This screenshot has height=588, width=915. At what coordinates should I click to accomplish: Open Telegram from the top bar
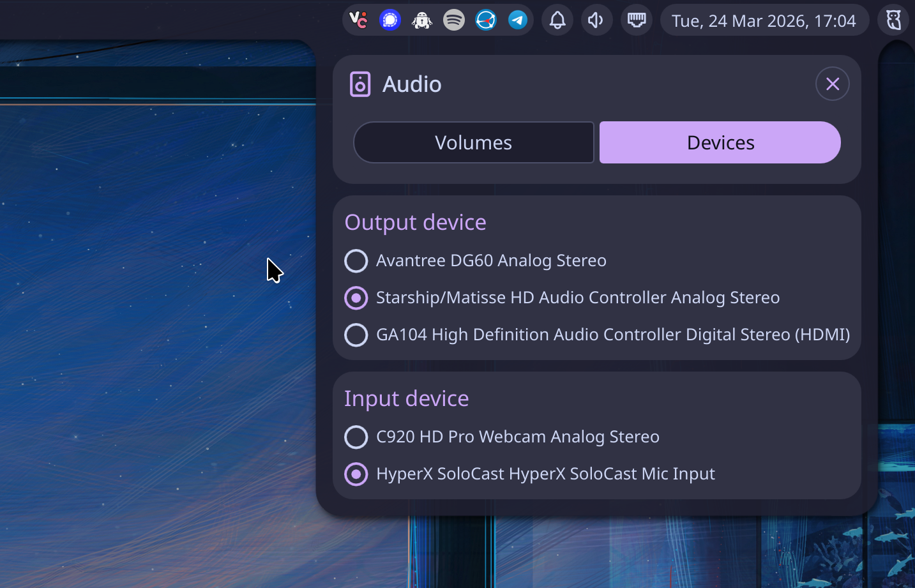pyautogui.click(x=518, y=20)
